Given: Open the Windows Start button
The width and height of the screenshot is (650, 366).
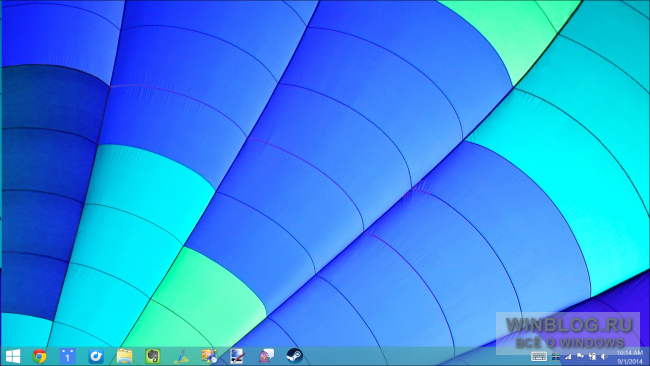Looking at the screenshot, I should (13, 356).
